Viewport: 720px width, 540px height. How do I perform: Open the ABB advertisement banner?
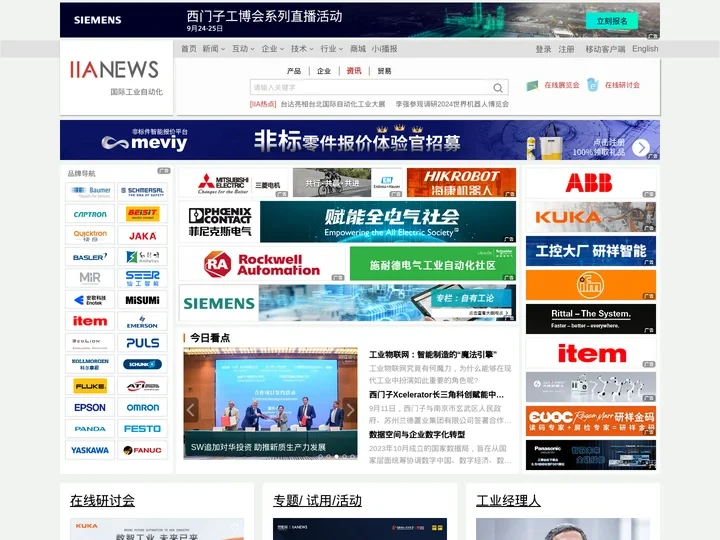(x=591, y=183)
